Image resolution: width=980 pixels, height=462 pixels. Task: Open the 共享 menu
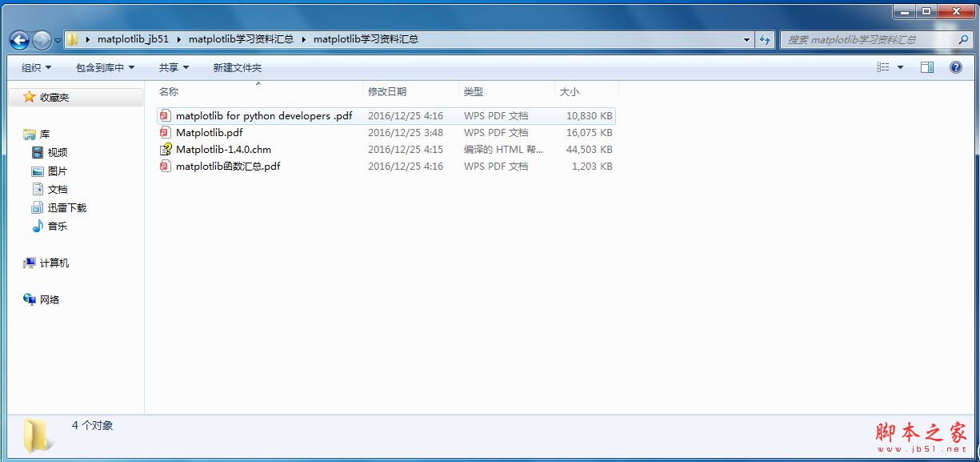(x=174, y=68)
